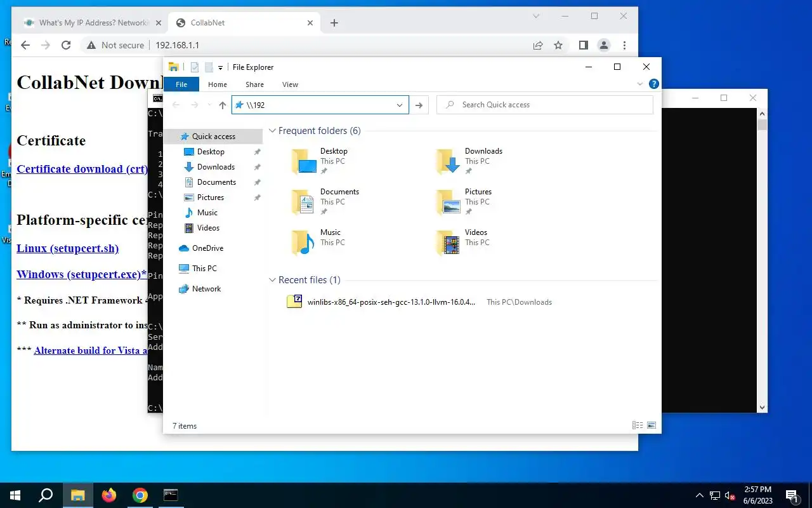The height and width of the screenshot is (508, 812).
Task: Open Pictures folder icon in Frequent folders
Action: (449, 202)
